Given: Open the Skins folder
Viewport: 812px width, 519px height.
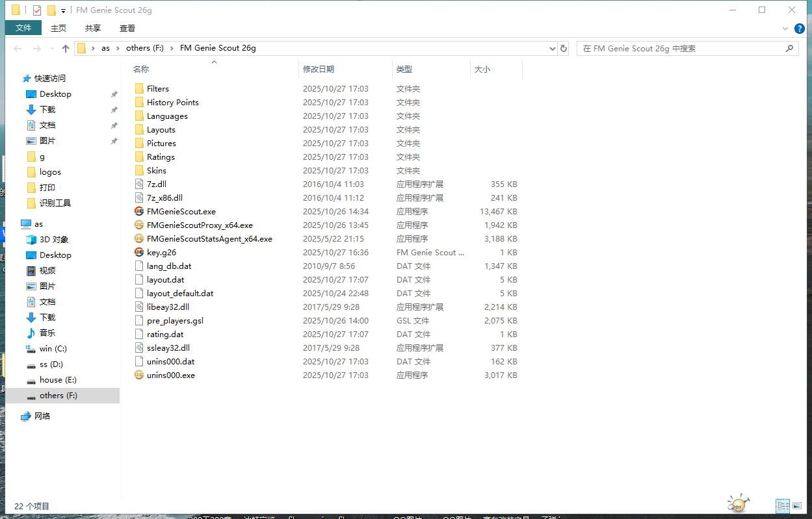Looking at the screenshot, I should click(156, 171).
